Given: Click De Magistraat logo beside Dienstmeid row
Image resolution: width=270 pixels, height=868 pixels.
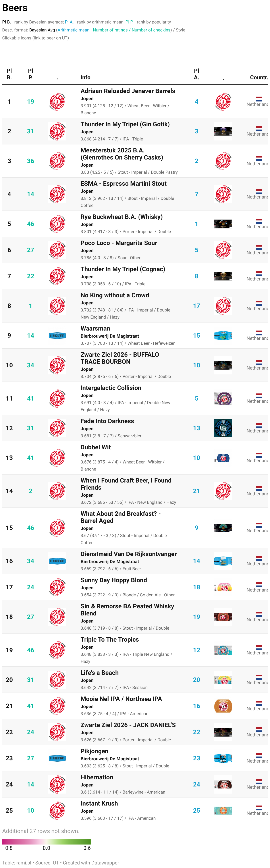Looking at the screenshot, I should [x=57, y=561].
